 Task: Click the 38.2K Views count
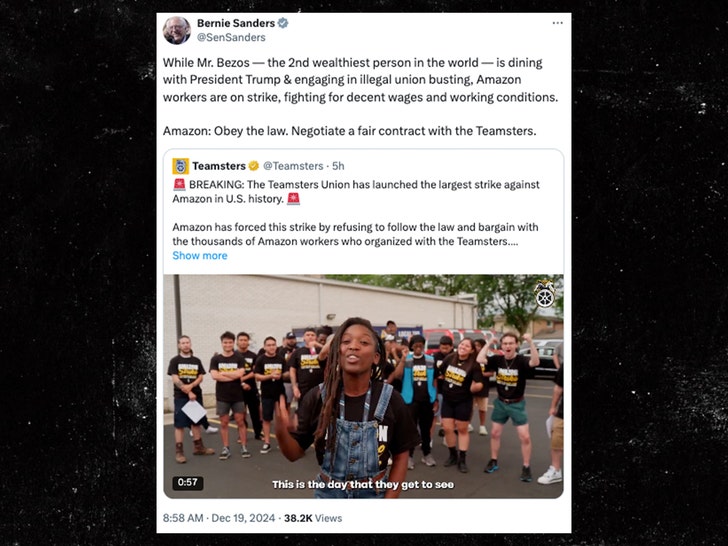(x=313, y=518)
